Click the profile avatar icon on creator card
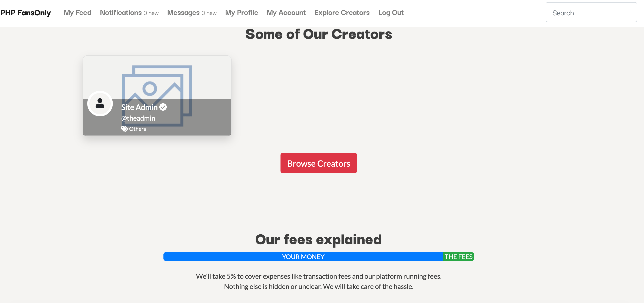Image resolution: width=644 pixels, height=303 pixels. point(100,103)
